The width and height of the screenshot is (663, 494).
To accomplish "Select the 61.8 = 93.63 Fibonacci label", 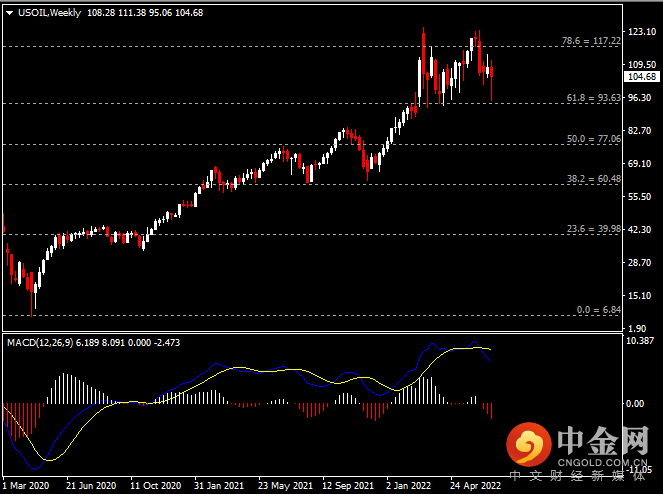I will 594,98.
